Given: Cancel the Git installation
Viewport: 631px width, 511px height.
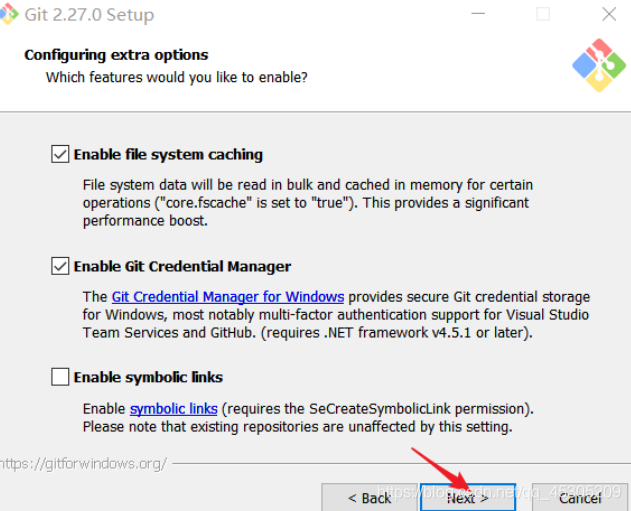Looking at the screenshot, I should pos(580,498).
